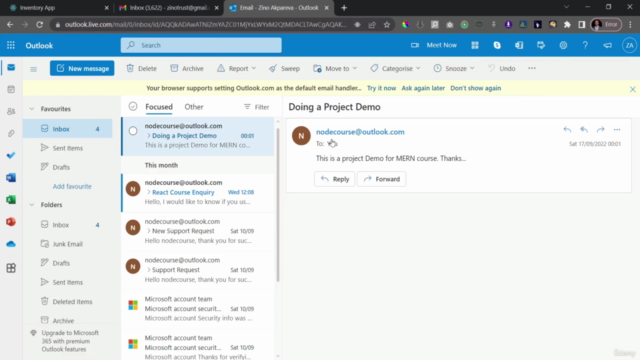
Task: Collapse the Favourites section
Action: (32, 109)
